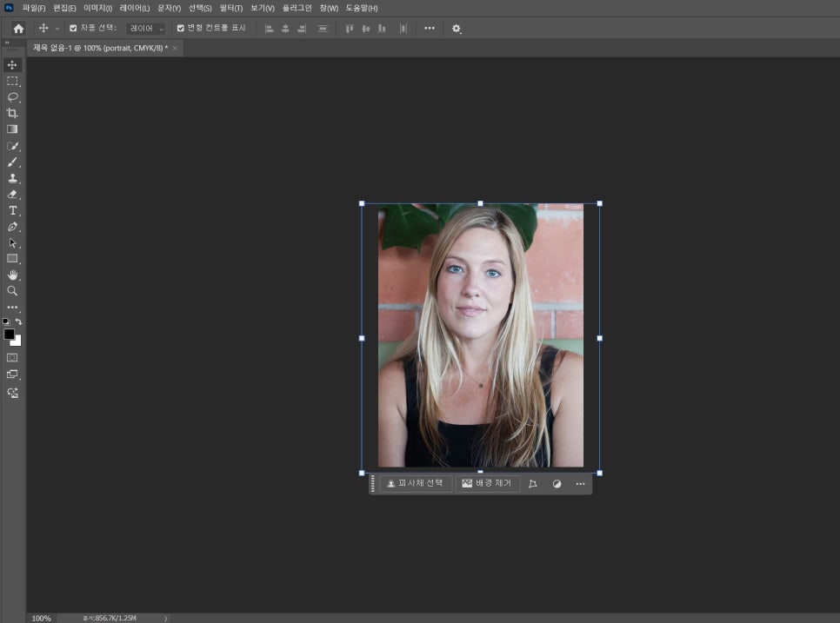Select the 제목 없음-1 document tab

point(100,48)
